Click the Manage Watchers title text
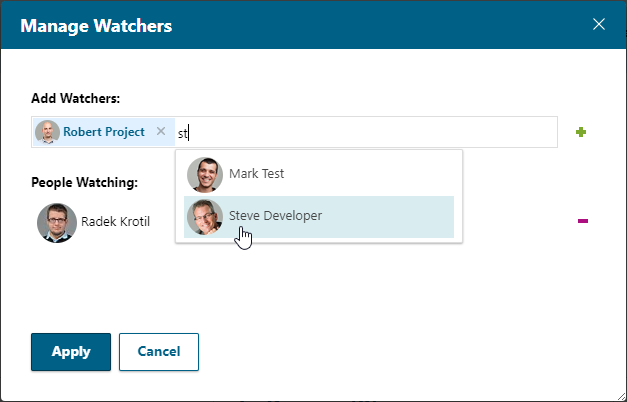The width and height of the screenshot is (627, 402). point(96,26)
